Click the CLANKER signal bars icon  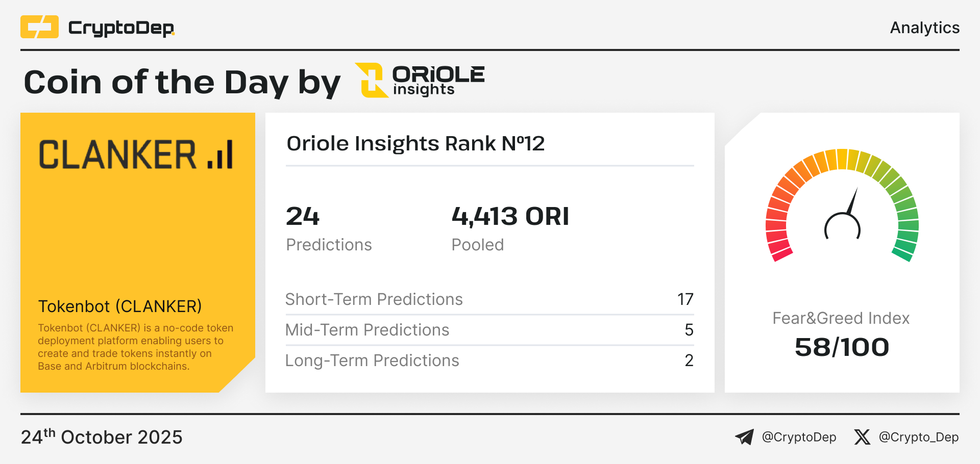pyautogui.click(x=220, y=155)
